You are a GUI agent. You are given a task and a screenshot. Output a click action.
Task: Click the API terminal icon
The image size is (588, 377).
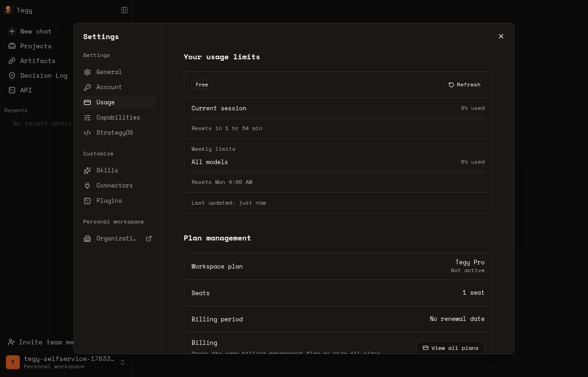tap(12, 90)
